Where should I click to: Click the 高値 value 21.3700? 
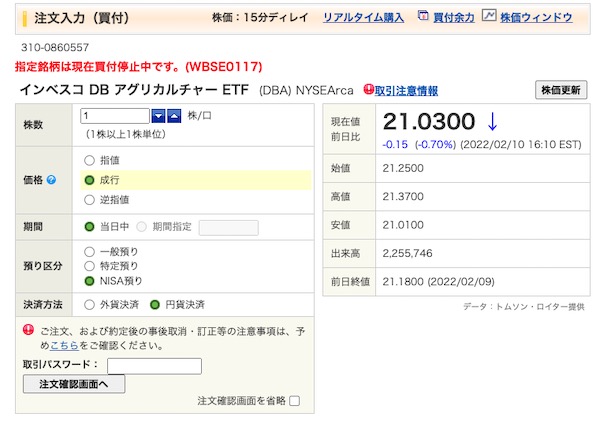403,196
